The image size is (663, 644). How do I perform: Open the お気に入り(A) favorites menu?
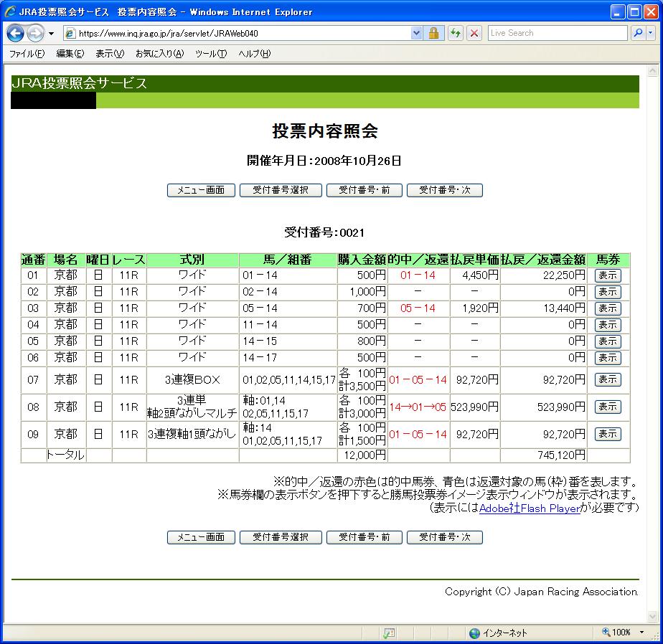[159, 54]
